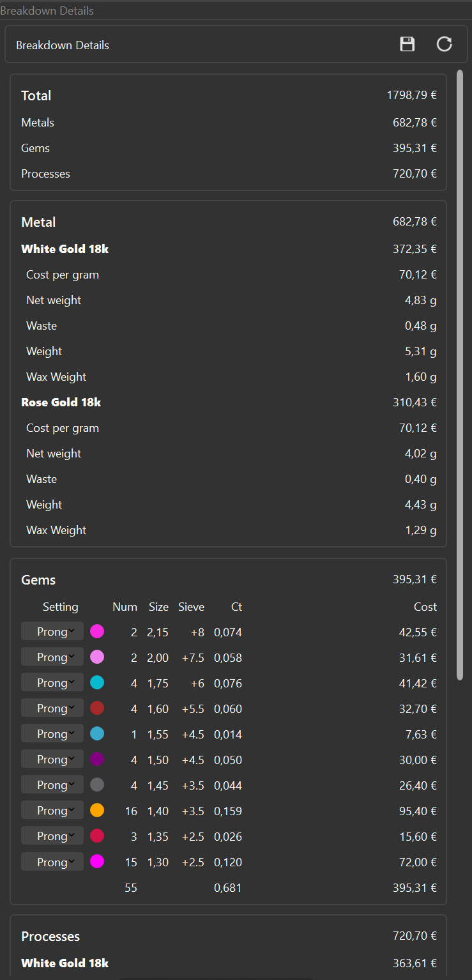Click the cyan color swatch for 1,75 gems
472x980 pixels.
(97, 683)
